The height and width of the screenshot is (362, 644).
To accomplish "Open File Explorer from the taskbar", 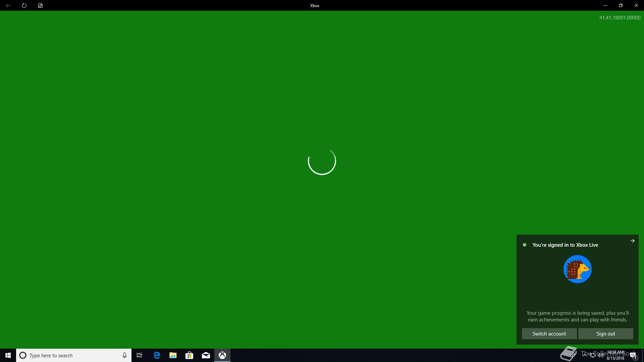I will click(173, 355).
